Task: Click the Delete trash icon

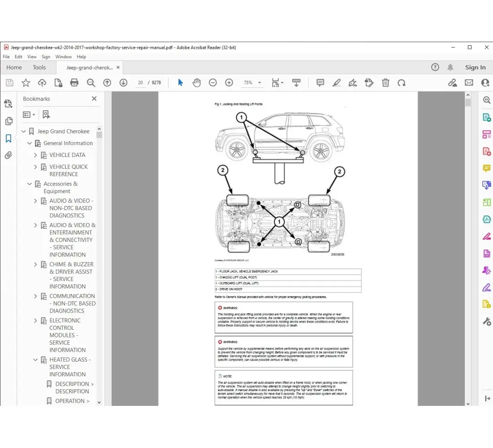Action: click(x=385, y=82)
